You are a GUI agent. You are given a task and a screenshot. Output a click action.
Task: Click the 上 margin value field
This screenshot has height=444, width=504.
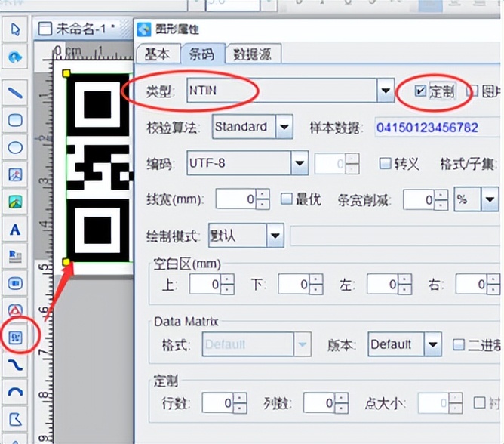coord(205,284)
